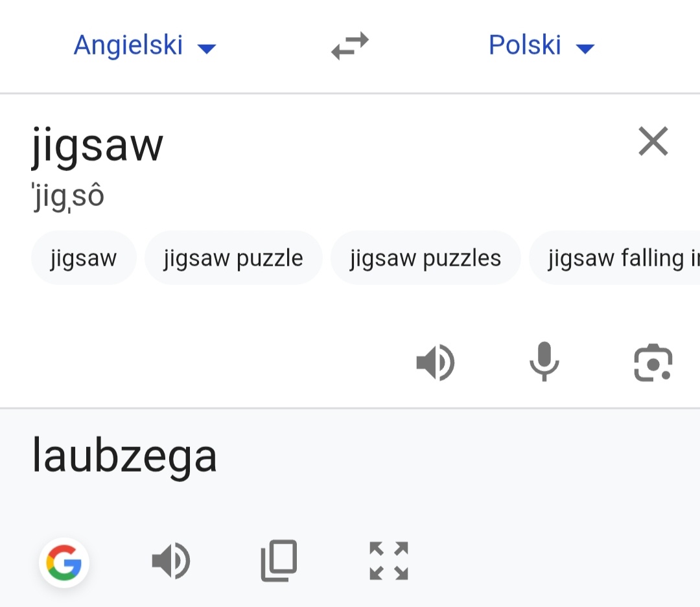Swap source and target languages

click(x=350, y=46)
